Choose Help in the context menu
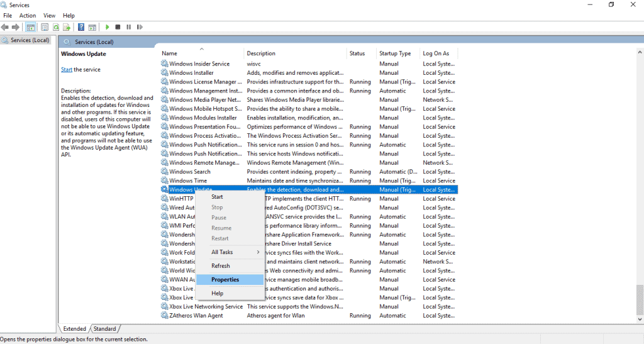 (230, 294)
